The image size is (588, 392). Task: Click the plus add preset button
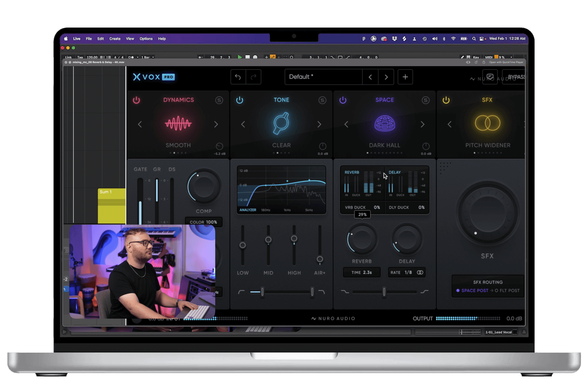(x=405, y=77)
